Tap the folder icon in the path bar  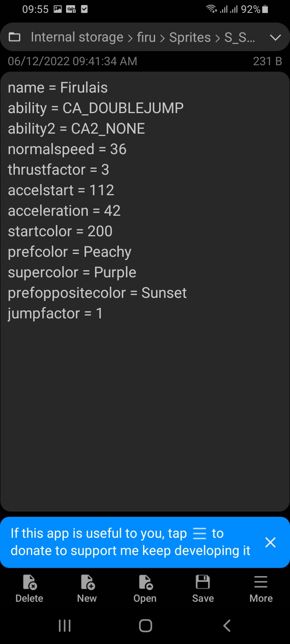15,37
